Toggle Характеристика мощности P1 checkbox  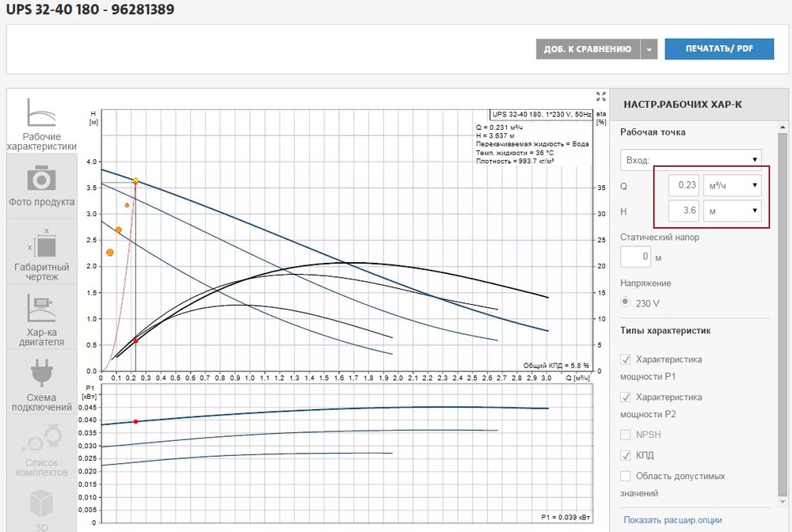(x=626, y=359)
